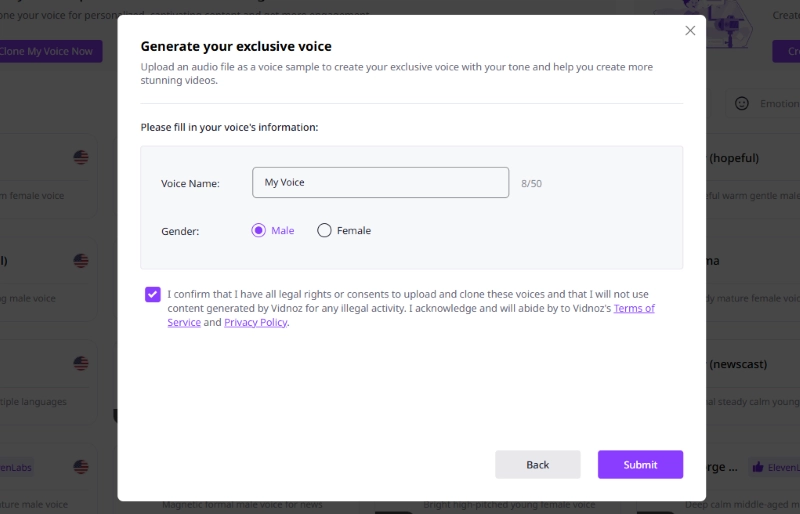Viewport: 800px width, 514px height.
Task: Select the Female gender radio button
Action: click(324, 230)
